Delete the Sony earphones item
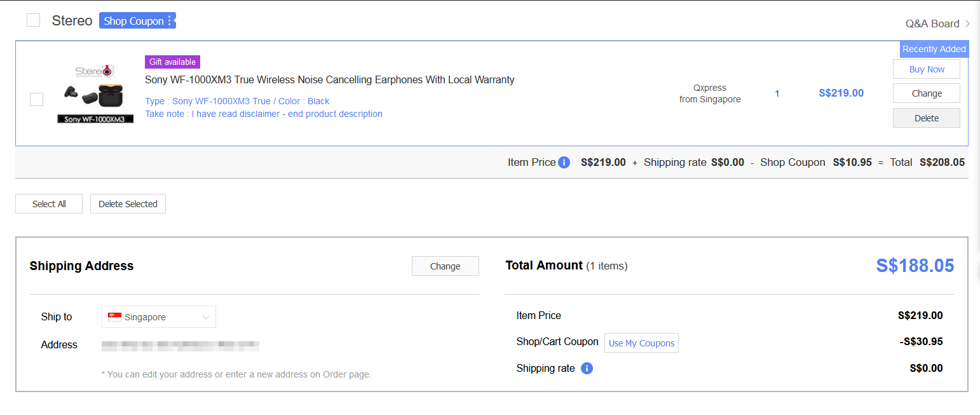This screenshot has width=980, height=415. coord(927,118)
